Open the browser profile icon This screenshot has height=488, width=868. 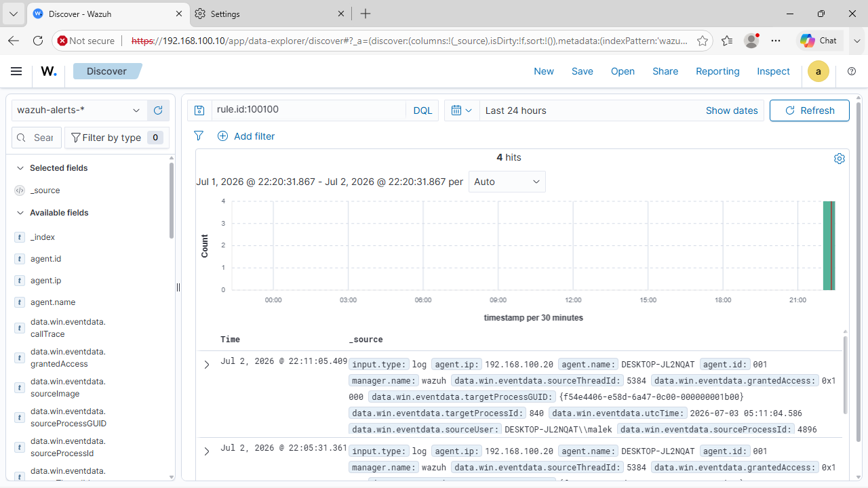751,41
